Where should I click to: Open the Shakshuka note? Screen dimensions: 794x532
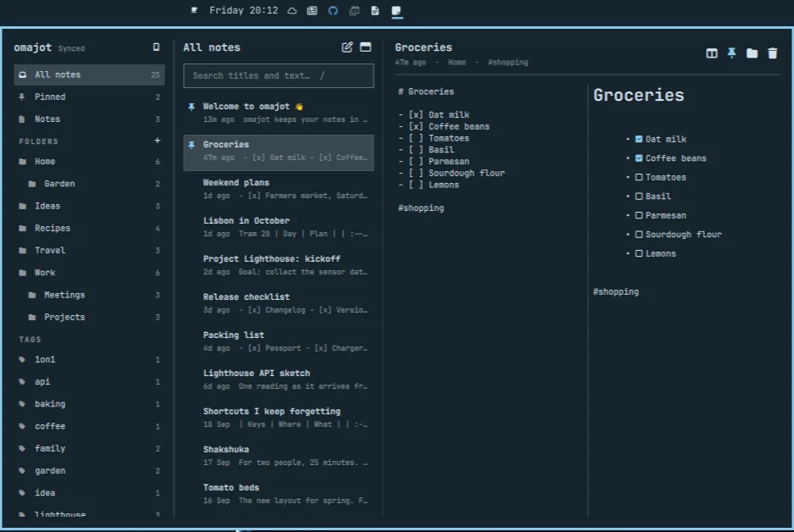click(279, 456)
